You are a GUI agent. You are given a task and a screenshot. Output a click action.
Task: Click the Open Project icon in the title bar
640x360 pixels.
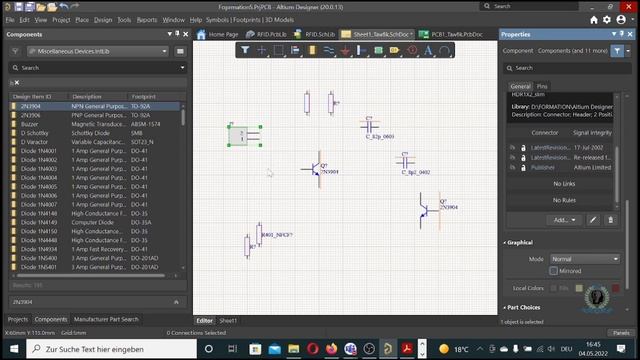coord(52,7)
